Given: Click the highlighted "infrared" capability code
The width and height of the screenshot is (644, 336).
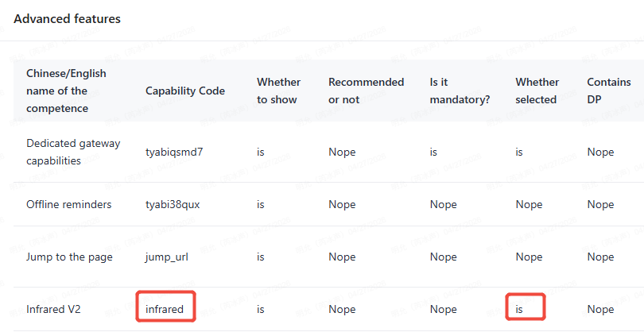Looking at the screenshot, I should pyautogui.click(x=165, y=309).
